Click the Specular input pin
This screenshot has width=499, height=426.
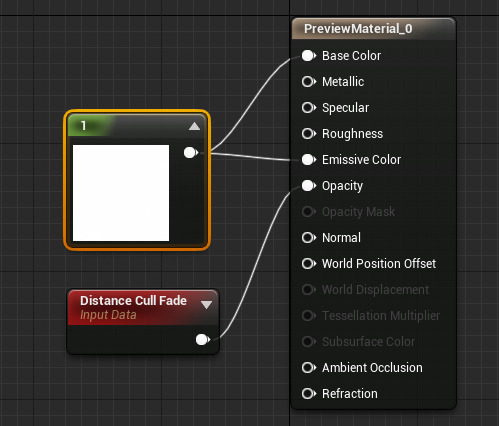click(x=309, y=108)
